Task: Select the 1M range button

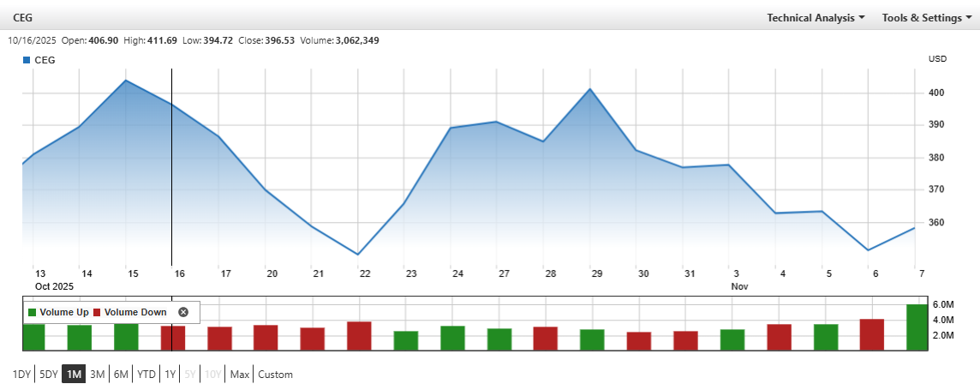Action: coord(74,375)
